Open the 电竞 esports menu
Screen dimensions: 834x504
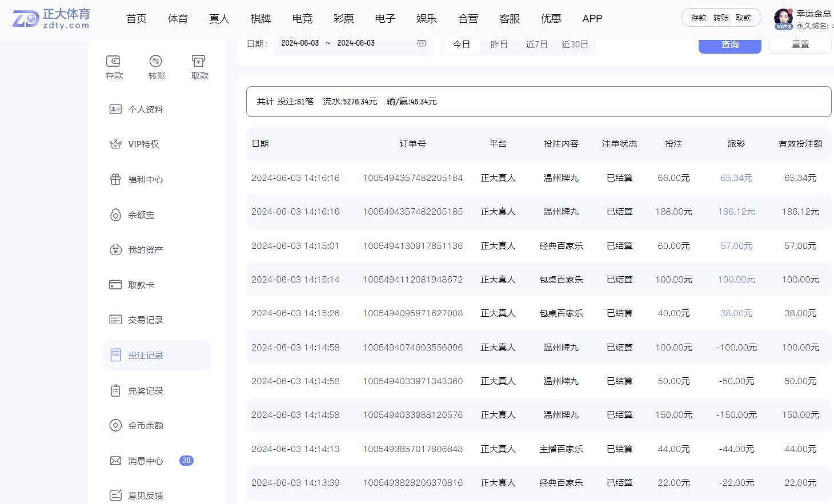(302, 18)
